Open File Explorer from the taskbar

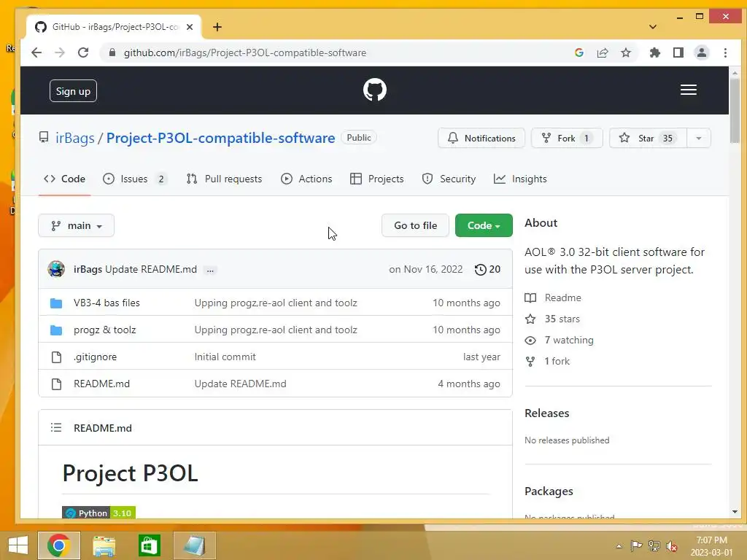click(x=104, y=545)
